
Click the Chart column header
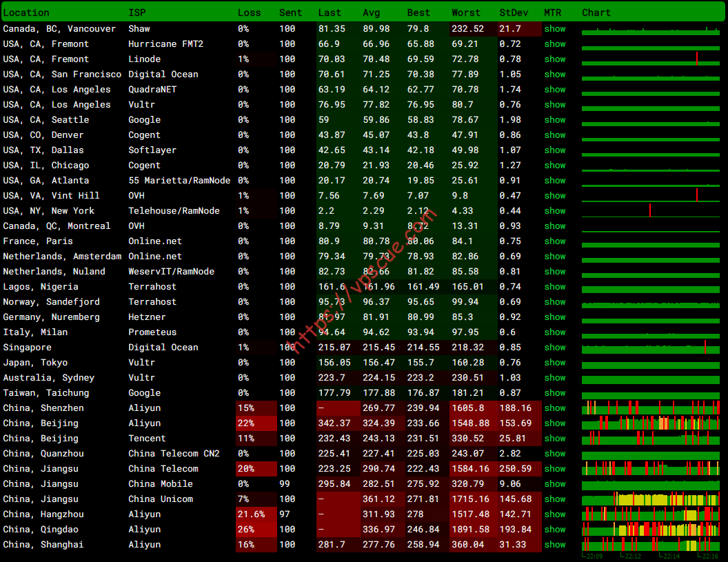[596, 13]
